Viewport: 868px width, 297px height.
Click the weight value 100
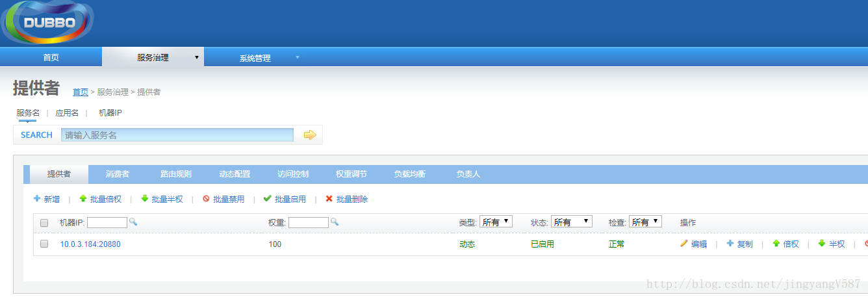275,244
